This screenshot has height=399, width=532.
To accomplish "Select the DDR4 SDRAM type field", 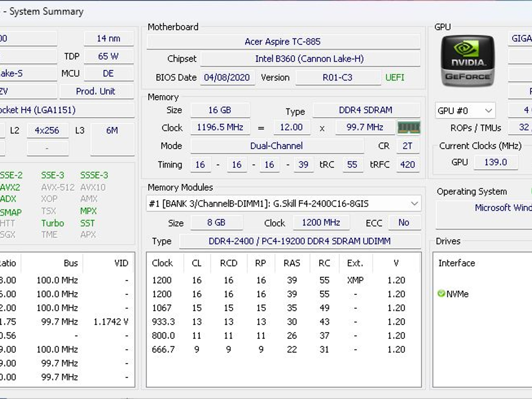I will coord(366,110).
